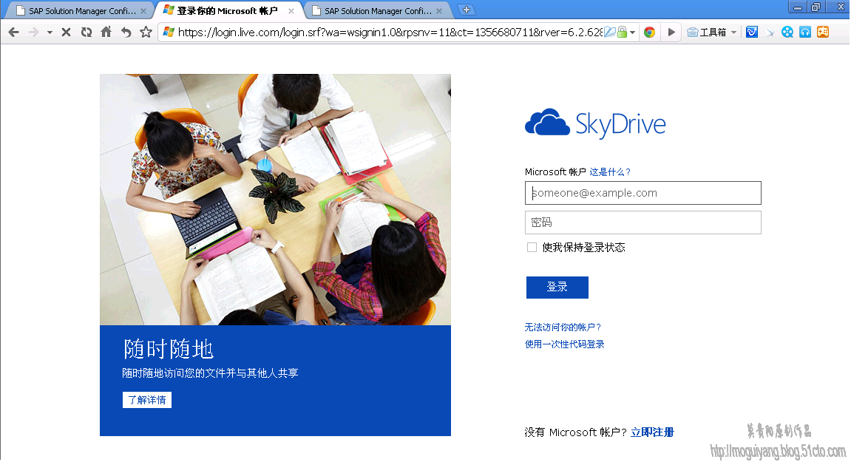Click the play arrow toolbar icon
868x462 pixels.
[x=671, y=32]
